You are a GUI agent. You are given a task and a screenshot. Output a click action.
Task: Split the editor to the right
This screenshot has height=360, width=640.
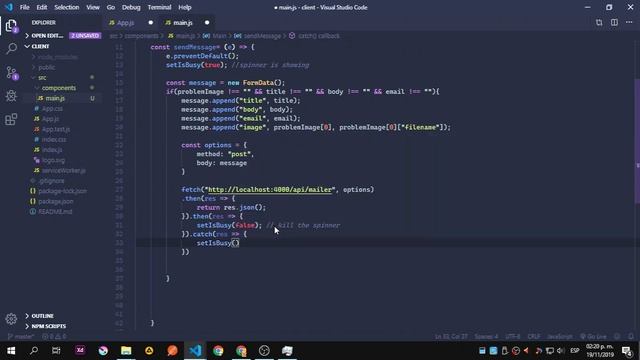pyautogui.click(x=614, y=22)
